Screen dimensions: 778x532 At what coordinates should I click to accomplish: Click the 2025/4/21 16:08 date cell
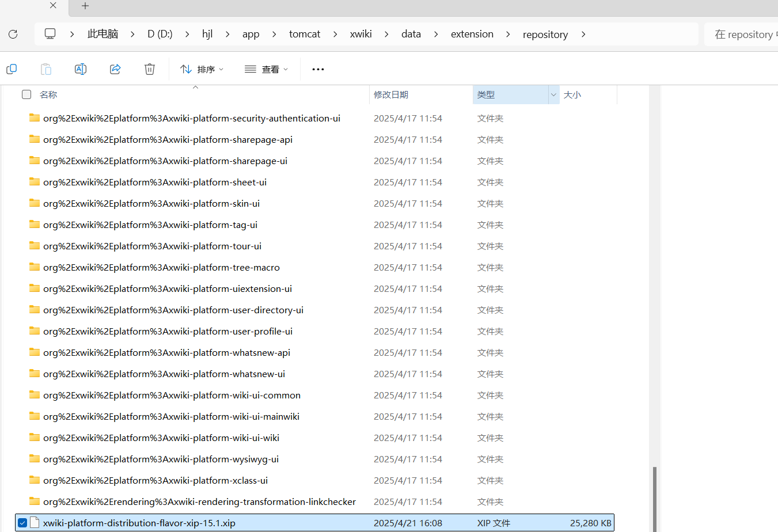coord(408,523)
